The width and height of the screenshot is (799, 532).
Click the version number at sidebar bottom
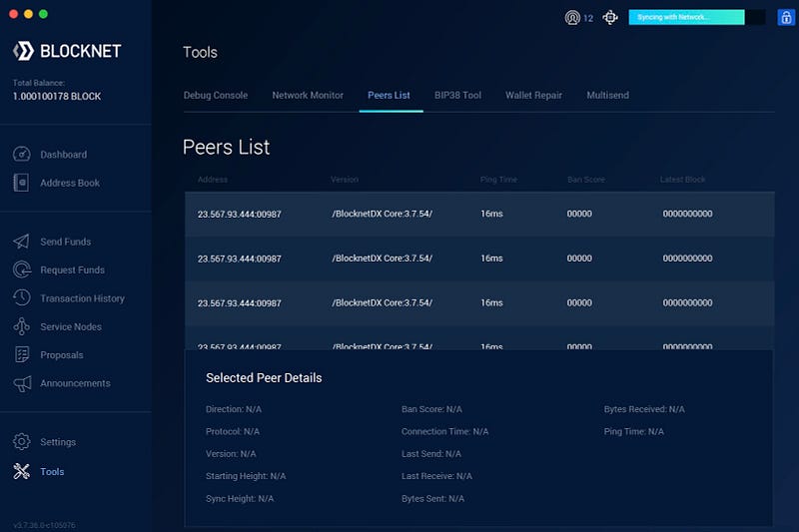click(44, 525)
